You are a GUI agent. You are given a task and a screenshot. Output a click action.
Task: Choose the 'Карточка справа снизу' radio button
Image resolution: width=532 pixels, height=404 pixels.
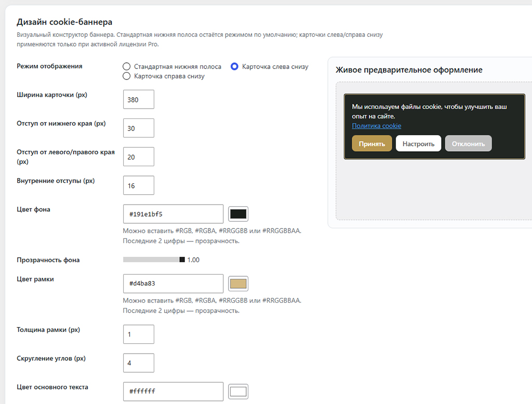pos(126,76)
